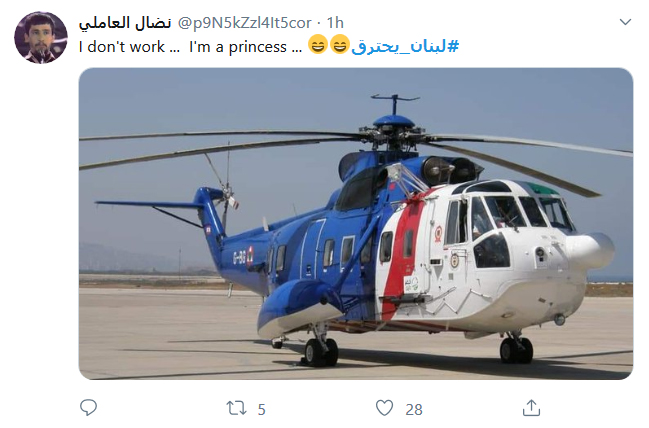The width and height of the screenshot is (649, 428).
Task: Click the handle @p9N5kZzl4It5cor
Action: coord(244,23)
